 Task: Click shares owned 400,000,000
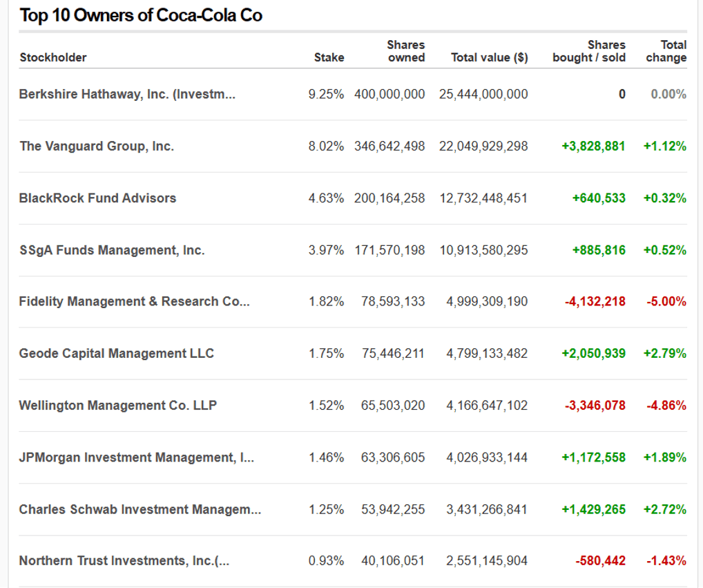[389, 94]
